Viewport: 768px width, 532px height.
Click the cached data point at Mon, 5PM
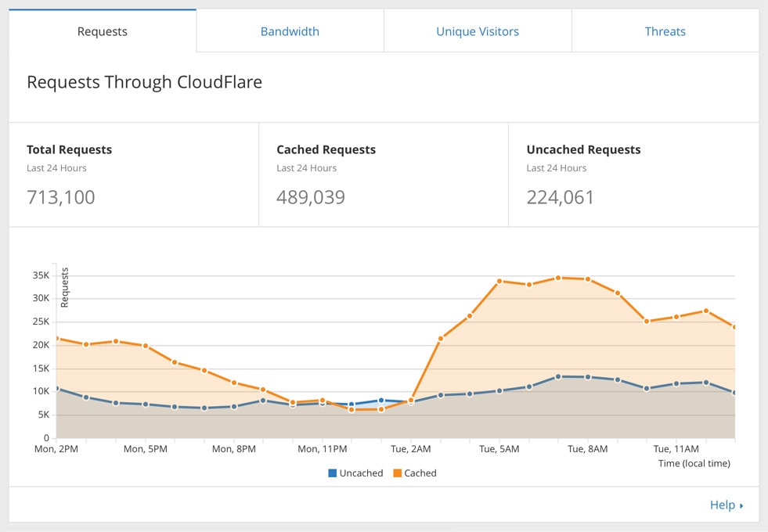(x=146, y=346)
